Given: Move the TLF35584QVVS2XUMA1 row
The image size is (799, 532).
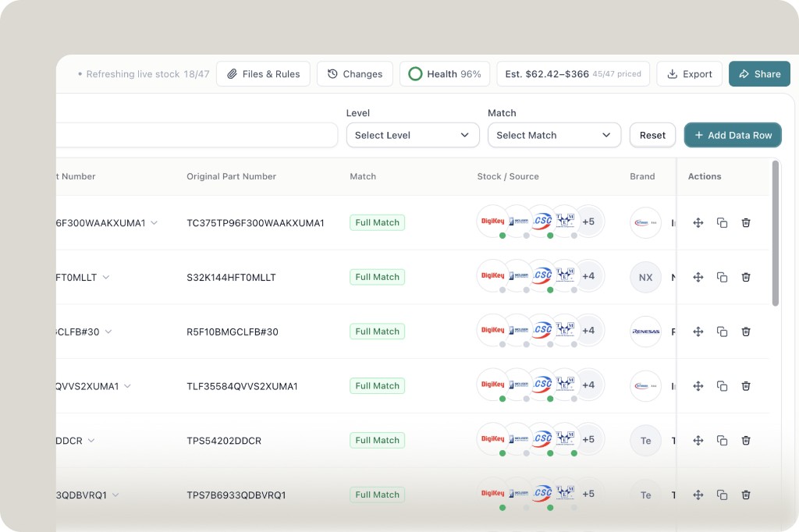Looking at the screenshot, I should click(698, 386).
